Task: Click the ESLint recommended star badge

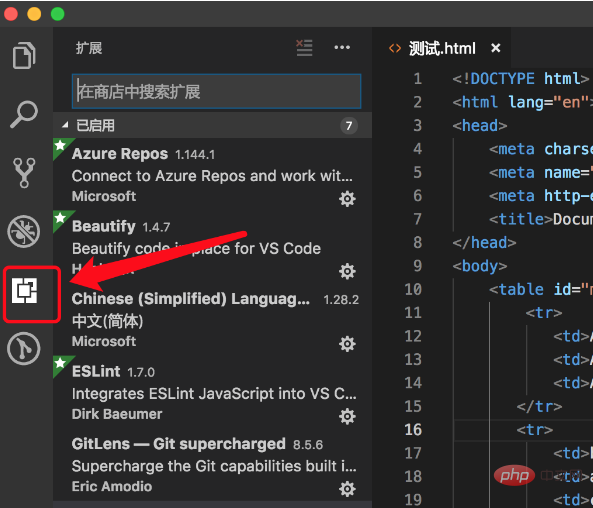Action: 61,363
